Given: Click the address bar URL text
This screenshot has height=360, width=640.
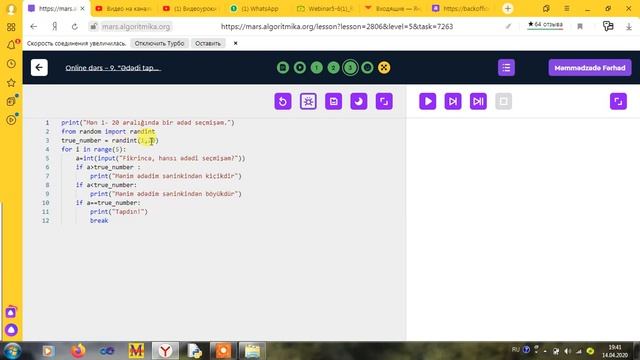Looking at the screenshot, I should (337, 27).
